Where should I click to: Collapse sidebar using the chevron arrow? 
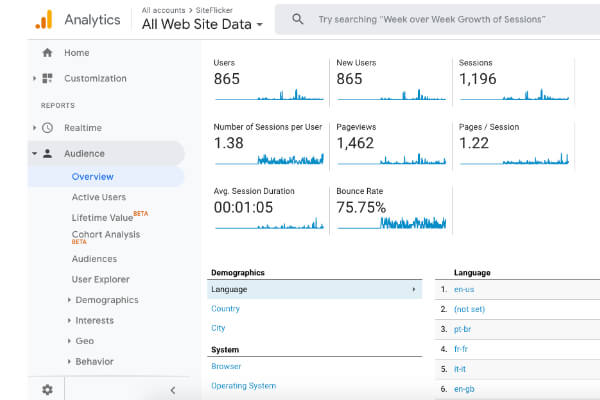tap(172, 390)
